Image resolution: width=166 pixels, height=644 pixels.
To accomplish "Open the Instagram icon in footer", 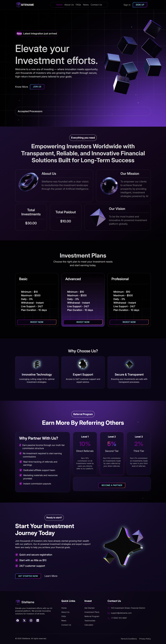I will 31,621.
